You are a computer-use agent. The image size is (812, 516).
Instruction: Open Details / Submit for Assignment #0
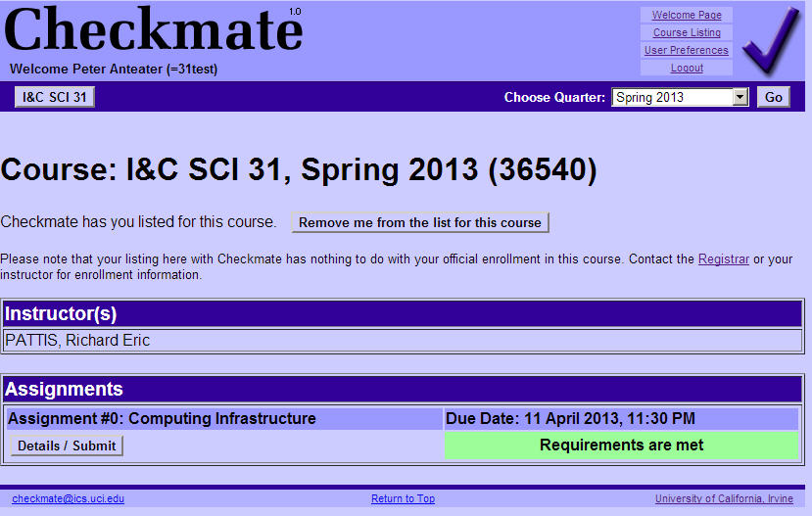tap(67, 446)
